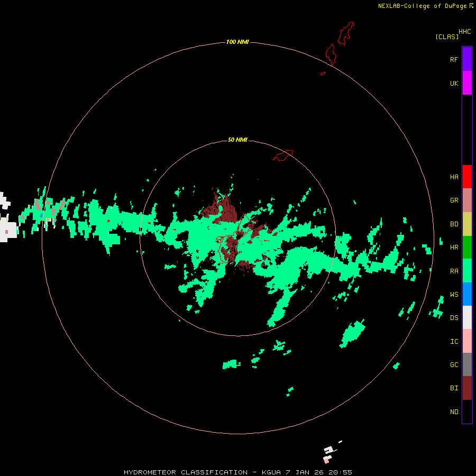Click the BI brown legend swatch
The image size is (476, 476).
[467, 388]
